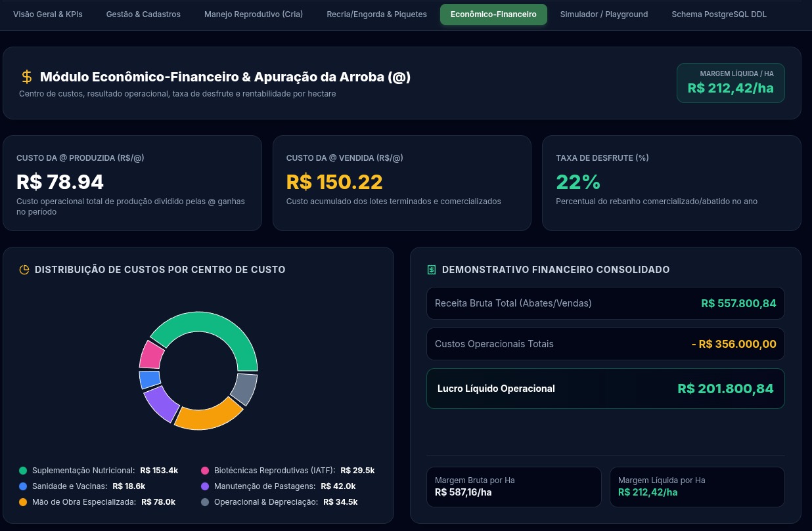Click the R$ 78.94 value
The width and height of the screenshot is (812, 531).
(x=60, y=182)
